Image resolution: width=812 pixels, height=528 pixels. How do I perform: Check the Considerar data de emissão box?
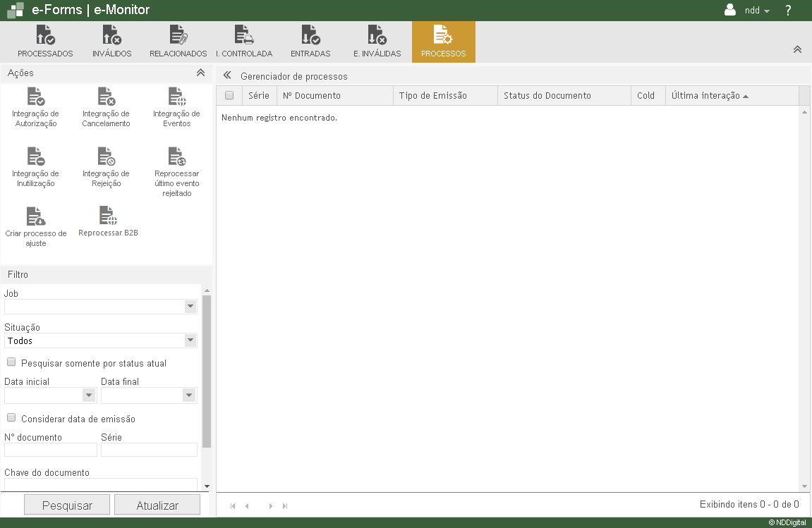[11, 418]
